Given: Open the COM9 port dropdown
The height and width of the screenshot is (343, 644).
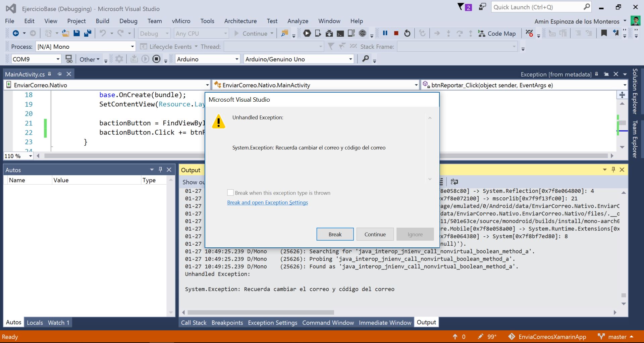Looking at the screenshot, I should pyautogui.click(x=36, y=59).
